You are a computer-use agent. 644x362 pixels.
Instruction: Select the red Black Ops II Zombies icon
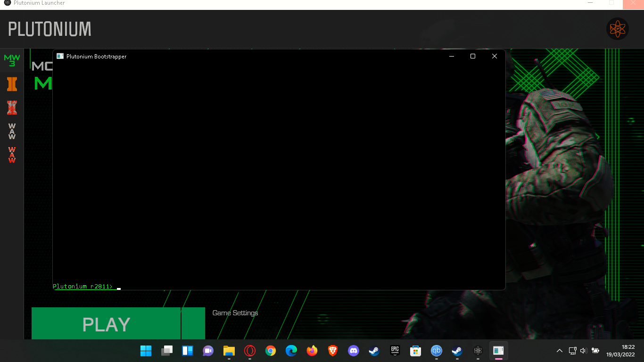click(x=12, y=107)
